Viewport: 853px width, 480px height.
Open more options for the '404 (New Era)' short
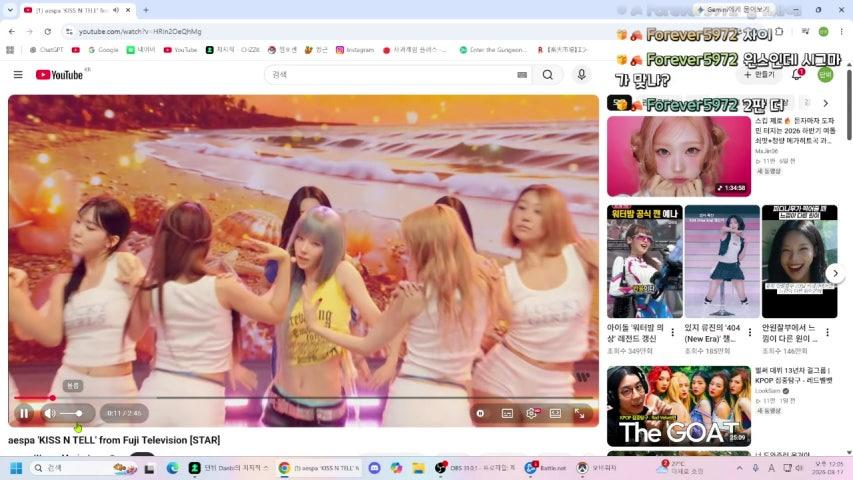pyautogui.click(x=750, y=333)
